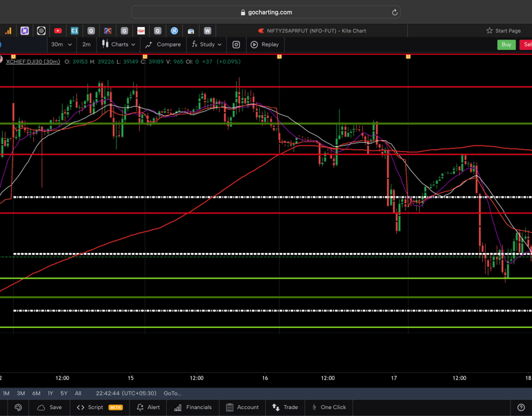This screenshot has height=416, width=532.
Task: Click the Alert label in bottom bar
Action: coord(153,407)
